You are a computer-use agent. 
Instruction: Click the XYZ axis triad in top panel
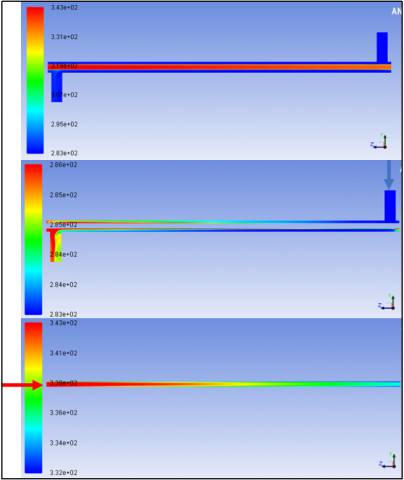click(379, 141)
